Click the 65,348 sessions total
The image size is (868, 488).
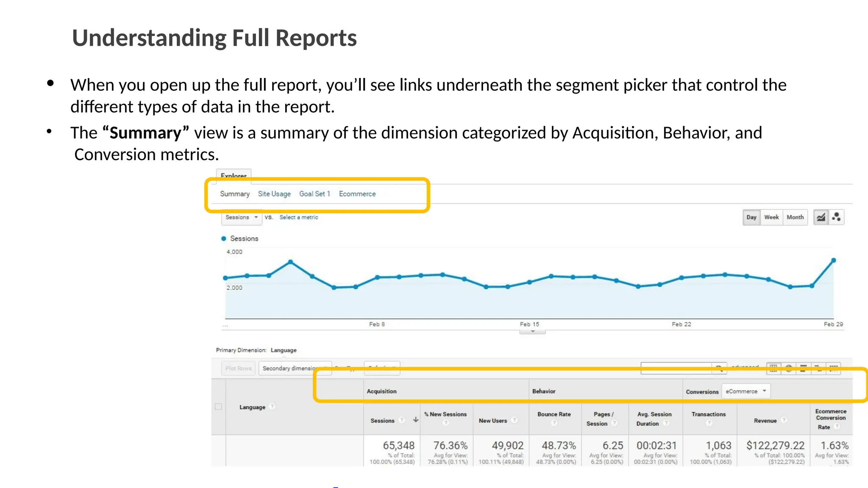[398, 445]
